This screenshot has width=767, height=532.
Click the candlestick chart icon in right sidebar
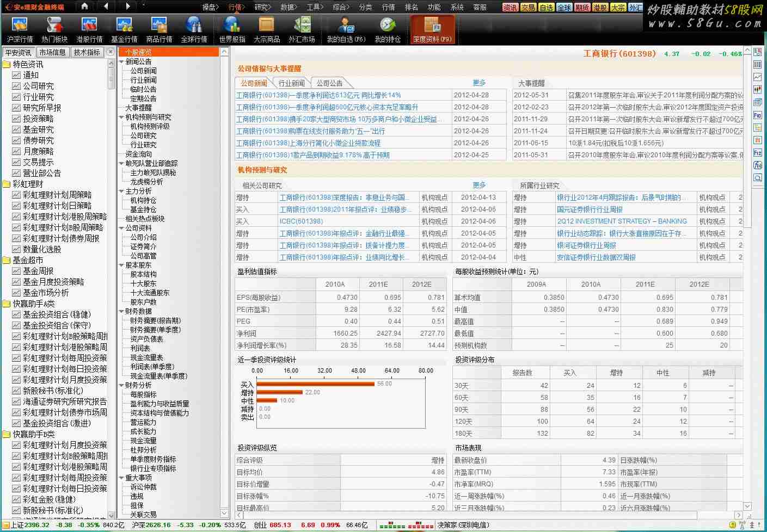coord(757,89)
